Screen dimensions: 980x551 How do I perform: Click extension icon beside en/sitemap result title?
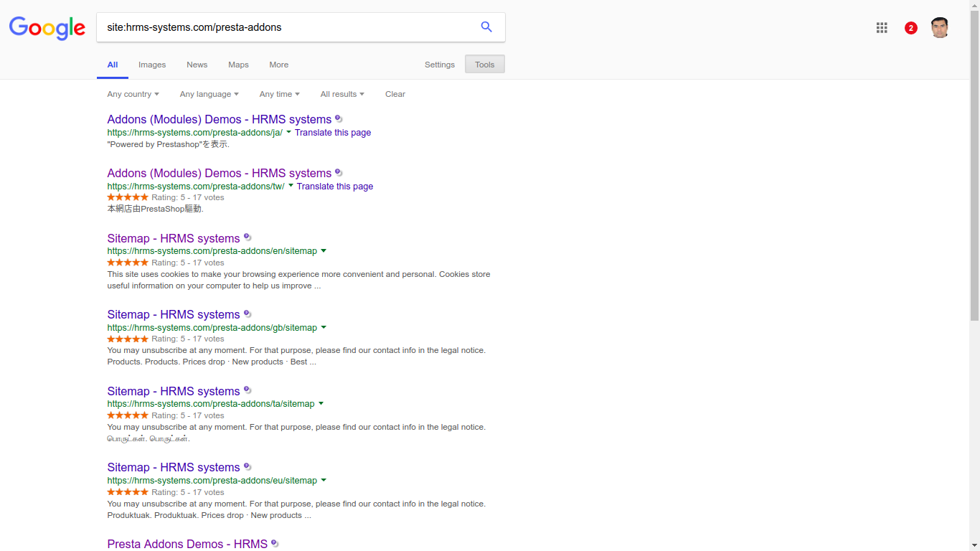tap(248, 237)
